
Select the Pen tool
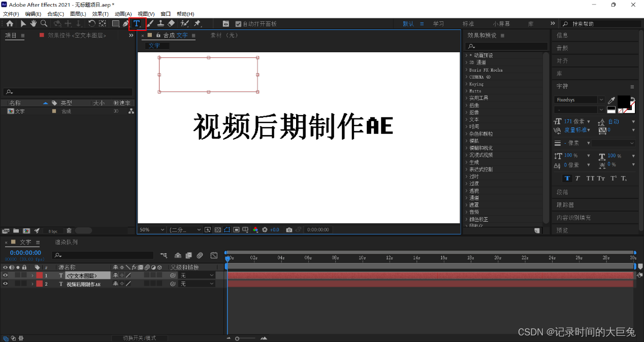125,23
